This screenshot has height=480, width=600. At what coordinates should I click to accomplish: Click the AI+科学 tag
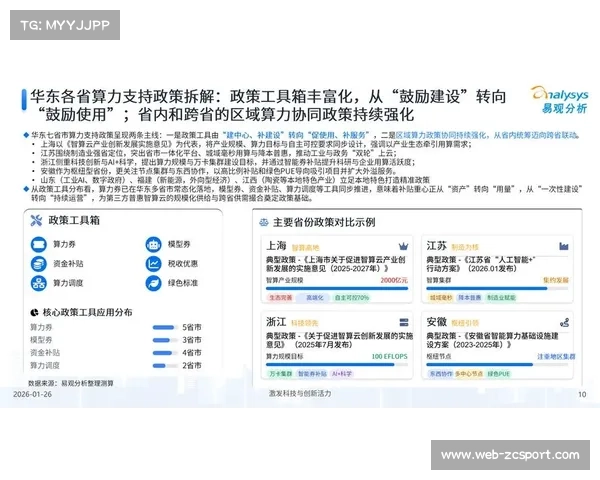pos(341,374)
